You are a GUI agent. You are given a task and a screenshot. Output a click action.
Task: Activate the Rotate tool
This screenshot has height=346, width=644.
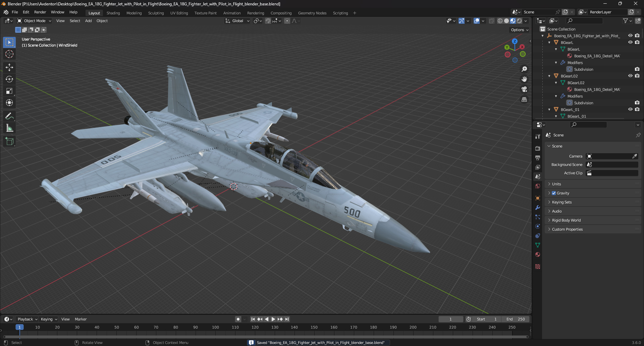point(9,79)
